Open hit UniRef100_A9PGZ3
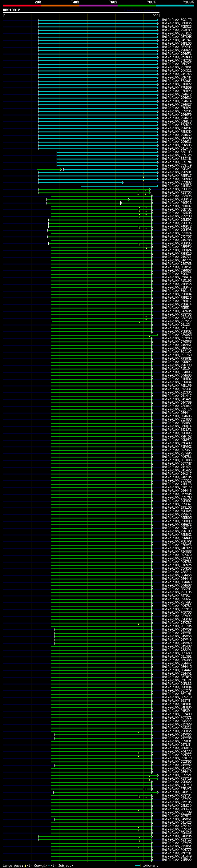This screenshot has height=868, width=197. [x=177, y=50]
